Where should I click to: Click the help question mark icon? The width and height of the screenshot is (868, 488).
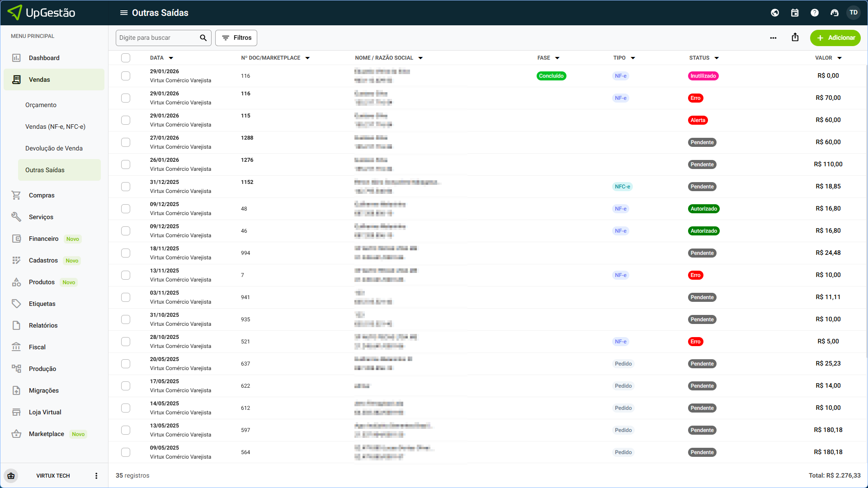(815, 13)
